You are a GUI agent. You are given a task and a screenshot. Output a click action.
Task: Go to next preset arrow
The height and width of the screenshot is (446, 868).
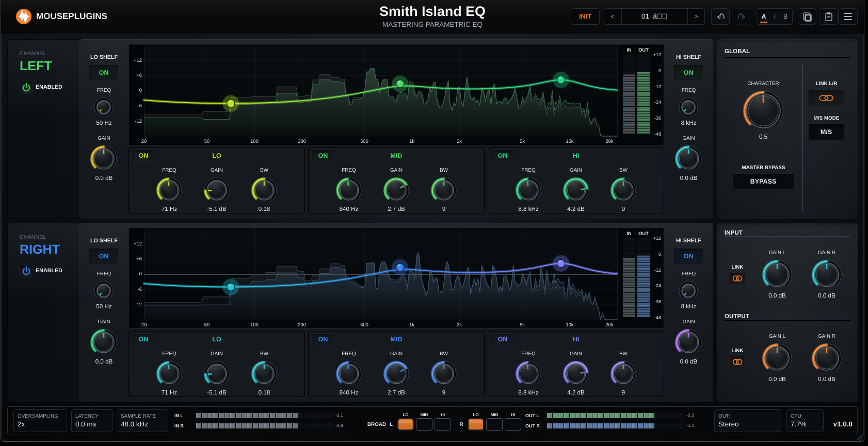pos(696,16)
